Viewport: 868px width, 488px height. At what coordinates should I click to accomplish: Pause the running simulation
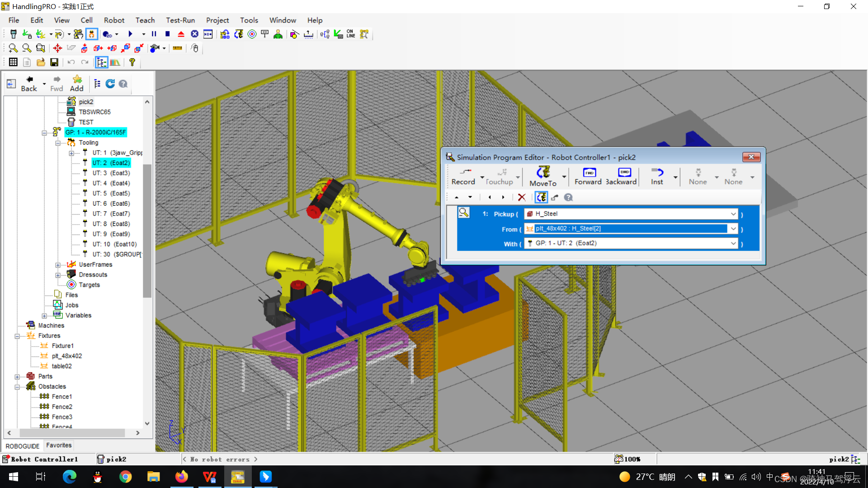tap(154, 34)
